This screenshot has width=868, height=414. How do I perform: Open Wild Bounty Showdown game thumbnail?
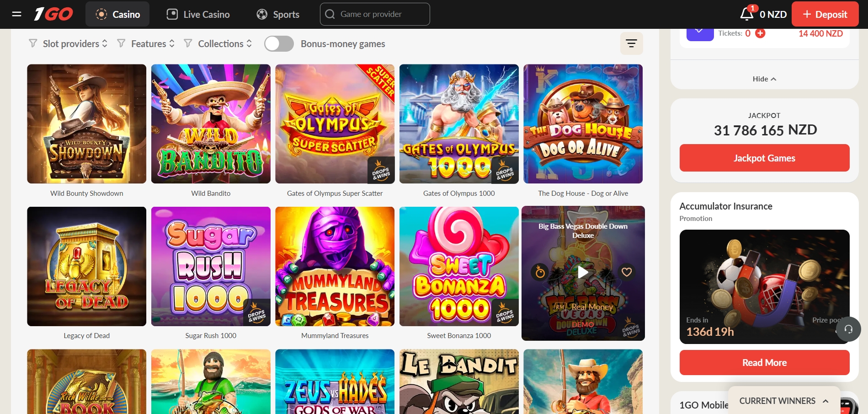87,124
